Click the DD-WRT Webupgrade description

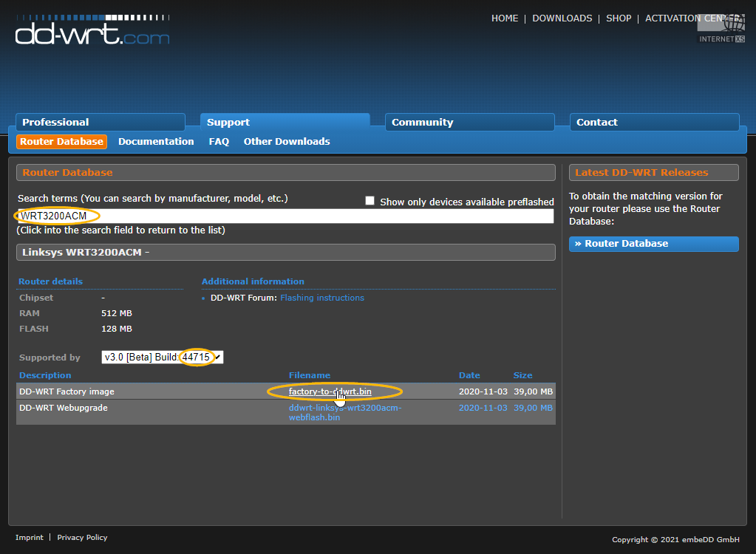(63, 408)
